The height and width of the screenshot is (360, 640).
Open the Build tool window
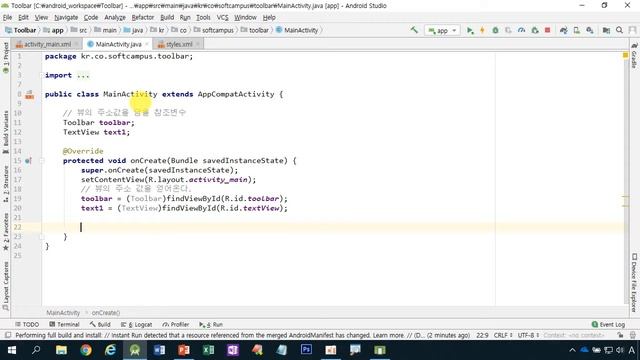(100, 324)
